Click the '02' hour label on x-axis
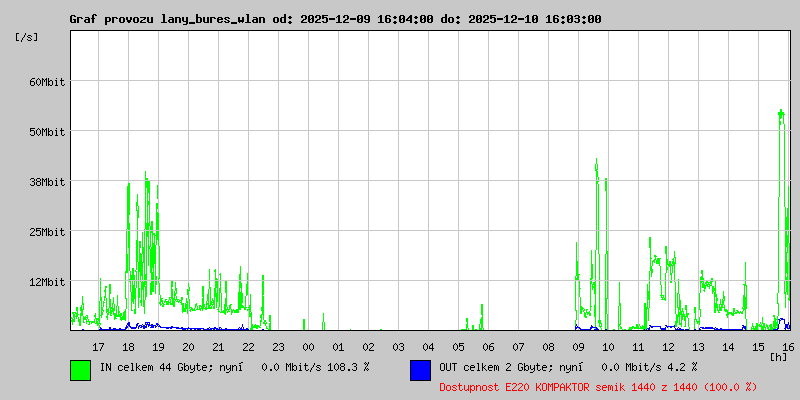Image resolution: width=800 pixels, height=400 pixels. (368, 347)
